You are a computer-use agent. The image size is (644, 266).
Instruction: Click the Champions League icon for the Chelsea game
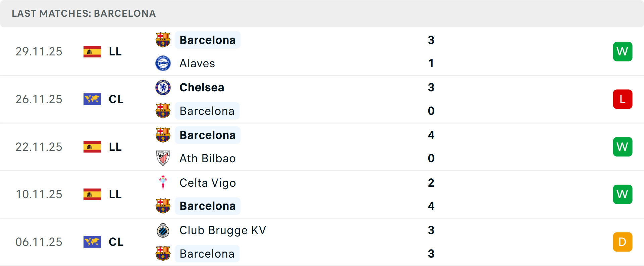92,99
